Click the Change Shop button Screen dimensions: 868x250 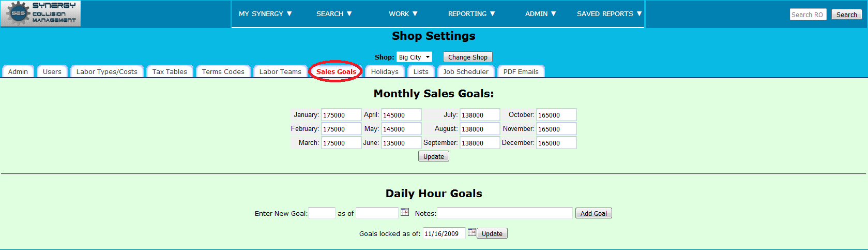point(468,57)
